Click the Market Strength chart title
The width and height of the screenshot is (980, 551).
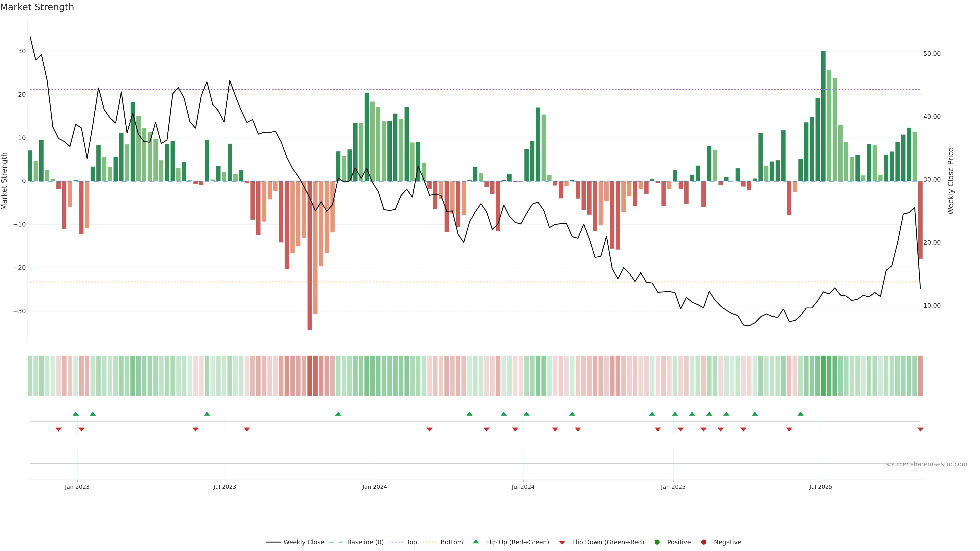pos(37,7)
